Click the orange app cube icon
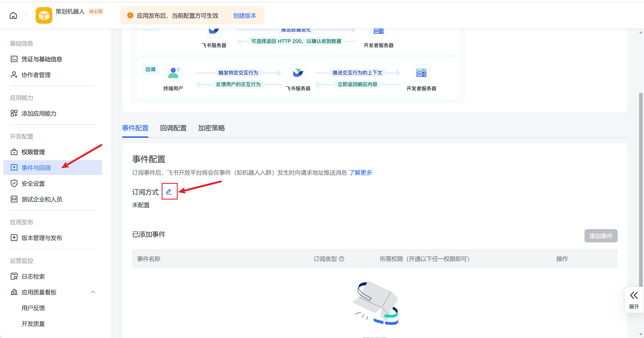 pos(44,16)
